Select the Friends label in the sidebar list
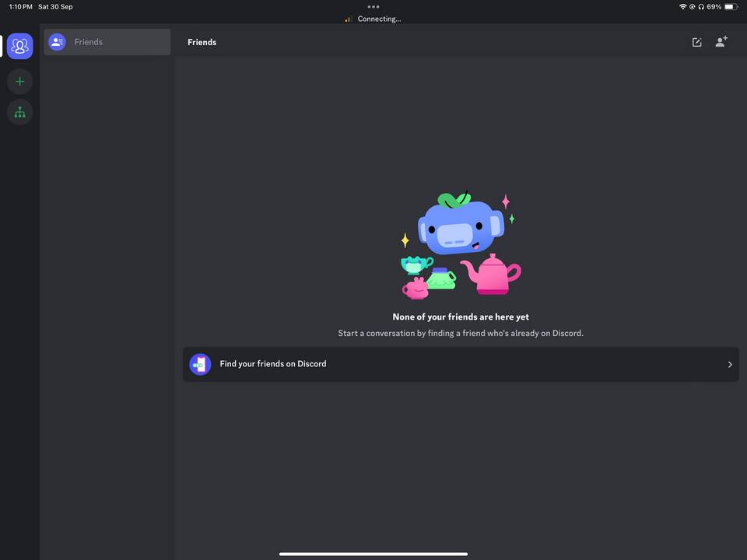This screenshot has height=560, width=747. pyautogui.click(x=88, y=42)
